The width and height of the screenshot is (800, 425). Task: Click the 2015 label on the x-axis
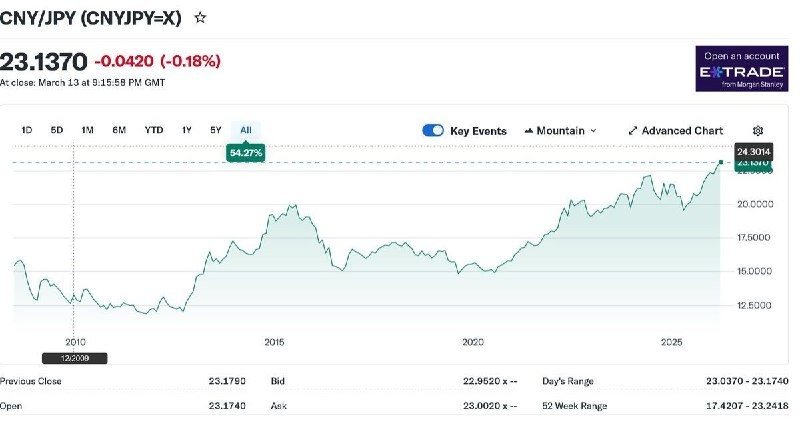[x=274, y=342]
